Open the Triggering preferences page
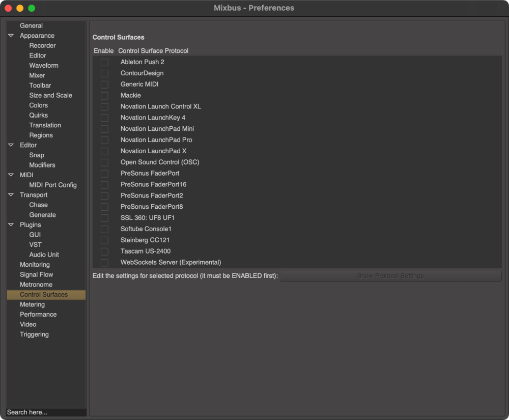This screenshot has width=509, height=420. point(34,334)
